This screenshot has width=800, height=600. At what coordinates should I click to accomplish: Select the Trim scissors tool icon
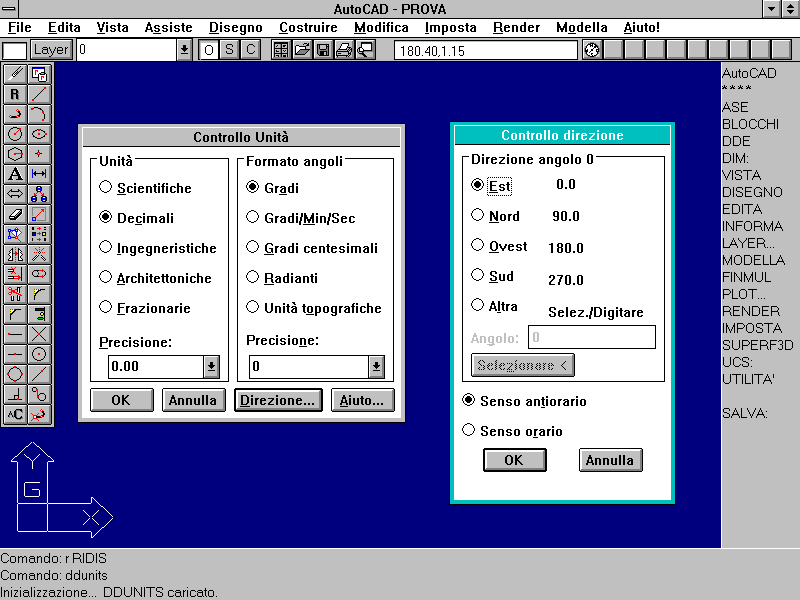coord(15,294)
